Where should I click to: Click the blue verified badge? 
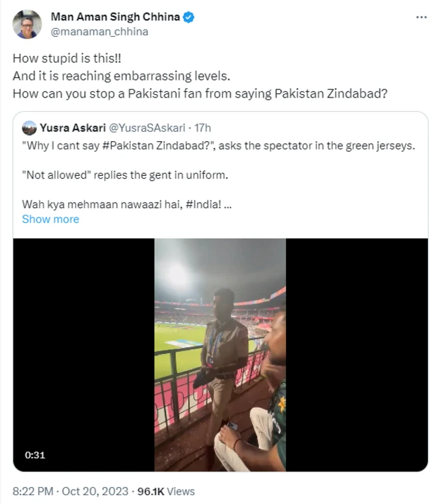click(x=189, y=18)
